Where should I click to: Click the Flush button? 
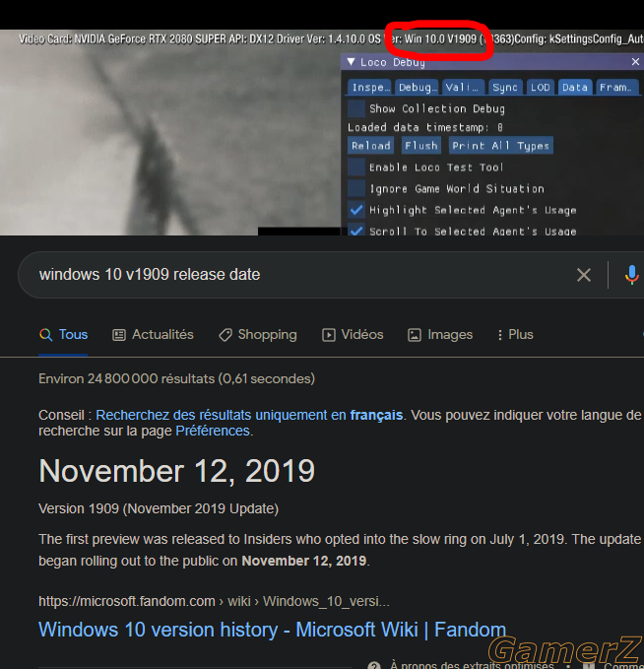420,146
